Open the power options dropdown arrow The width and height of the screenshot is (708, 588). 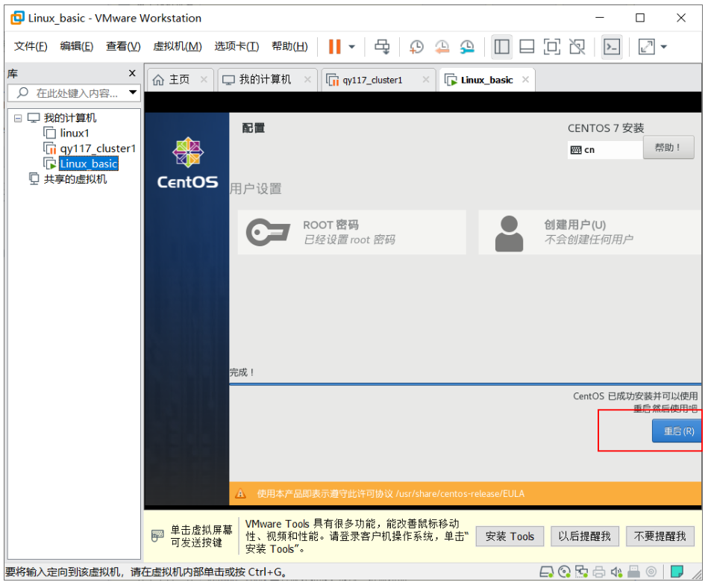[x=351, y=46]
